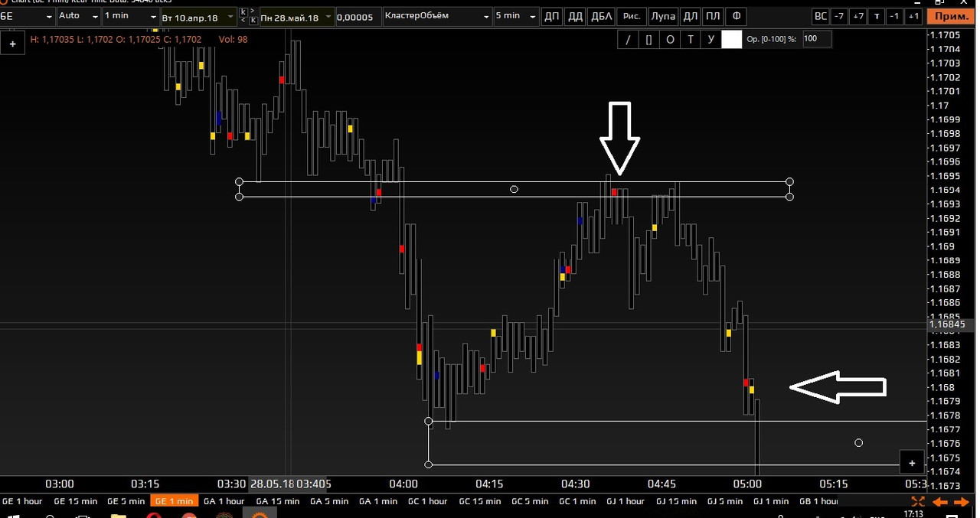Switch to the GJ 15 min tab
Viewport: 980px width, 518px height.
[x=676, y=501]
